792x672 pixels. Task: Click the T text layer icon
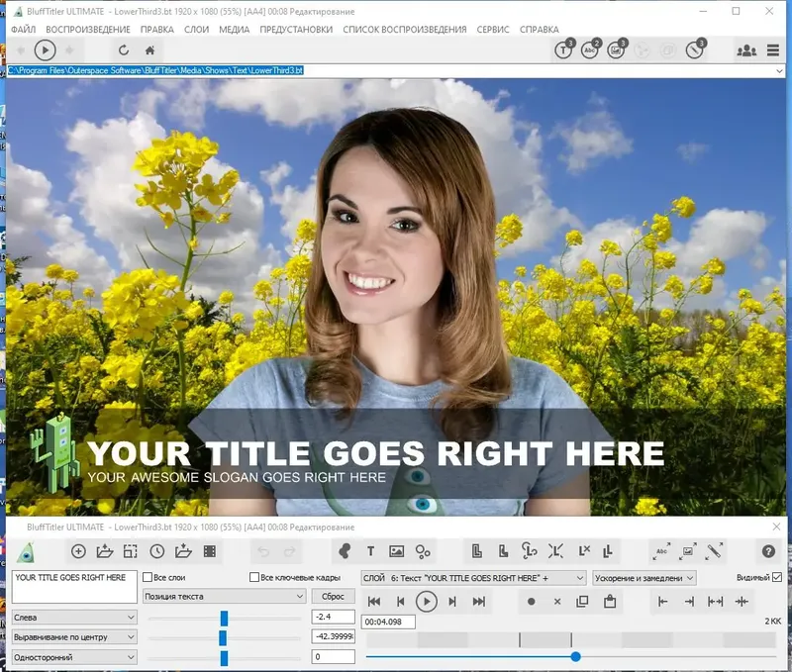coord(370,551)
